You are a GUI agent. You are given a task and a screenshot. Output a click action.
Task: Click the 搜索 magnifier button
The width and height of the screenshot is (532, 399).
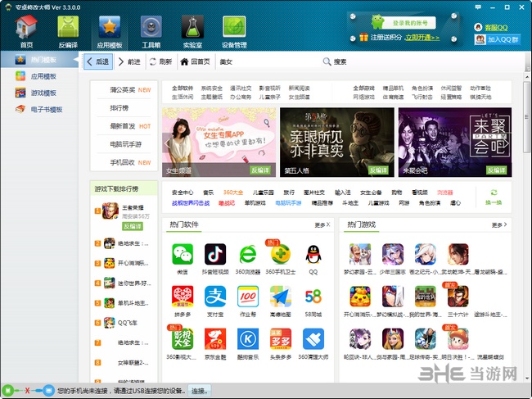[335, 61]
